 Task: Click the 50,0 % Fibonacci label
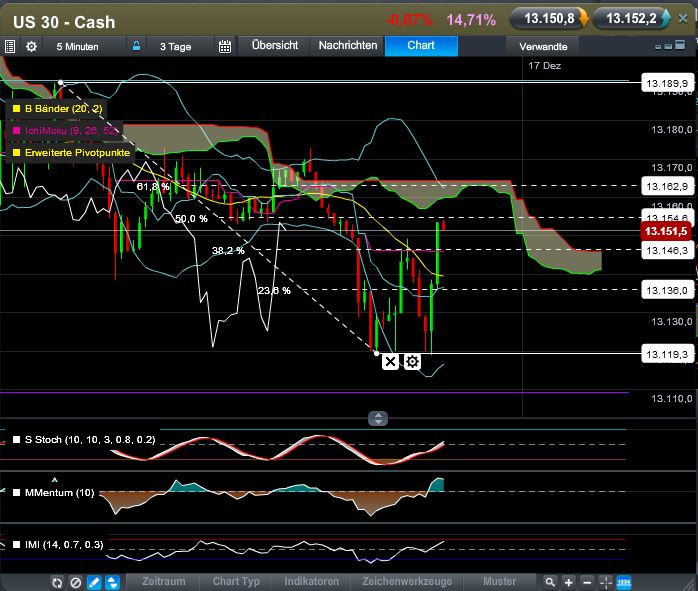point(191,219)
